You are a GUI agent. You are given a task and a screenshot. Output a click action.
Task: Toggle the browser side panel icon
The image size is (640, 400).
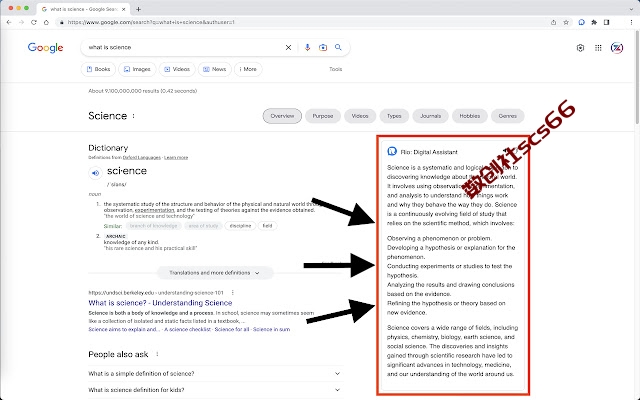coord(607,22)
